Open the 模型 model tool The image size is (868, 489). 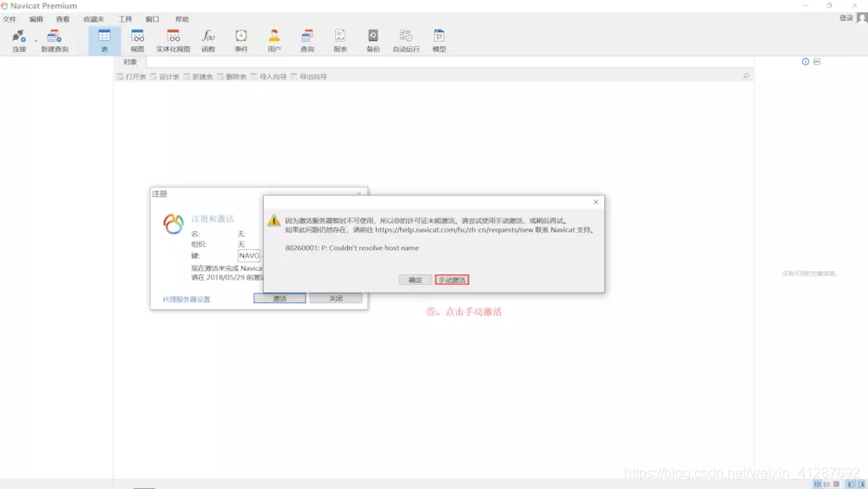tap(439, 41)
